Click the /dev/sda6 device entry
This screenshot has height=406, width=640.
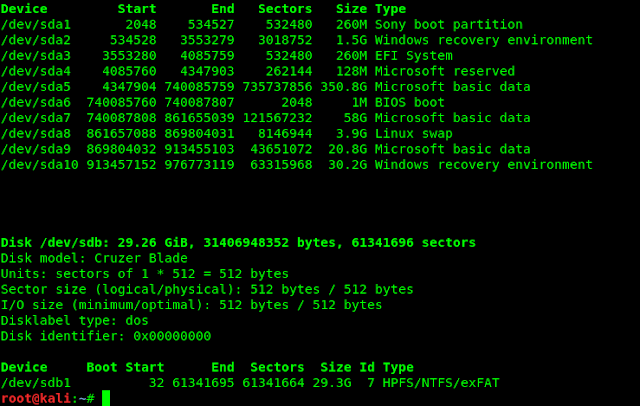(36, 102)
